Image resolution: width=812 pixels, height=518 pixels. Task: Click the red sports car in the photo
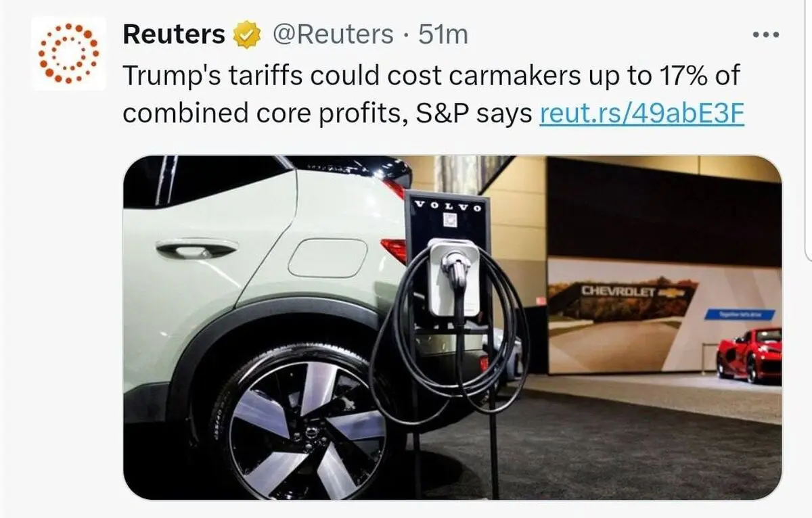[749, 354]
